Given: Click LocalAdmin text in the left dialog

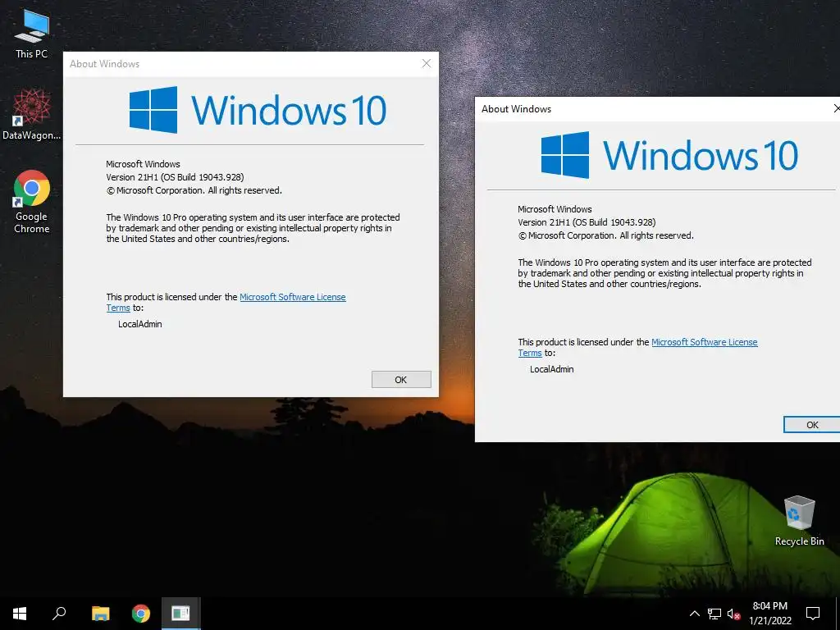Looking at the screenshot, I should 139,323.
